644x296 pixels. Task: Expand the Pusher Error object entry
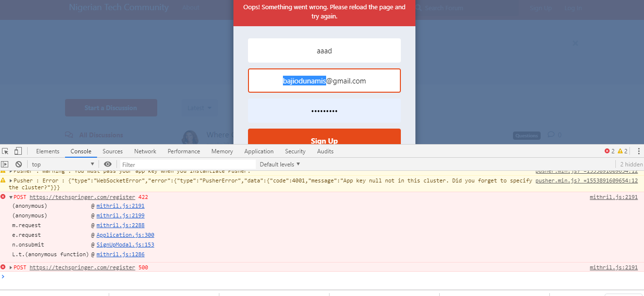point(11,181)
